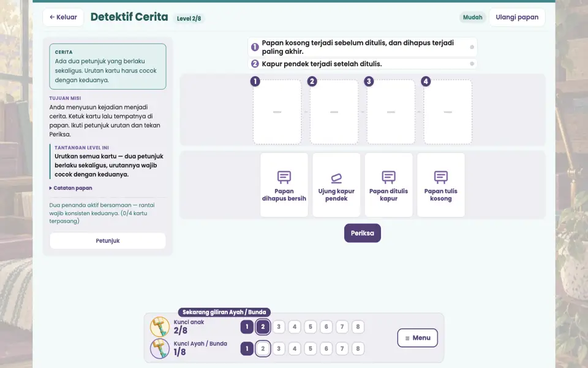Click the Mudah difficulty badge
588x368 pixels.
click(x=472, y=17)
